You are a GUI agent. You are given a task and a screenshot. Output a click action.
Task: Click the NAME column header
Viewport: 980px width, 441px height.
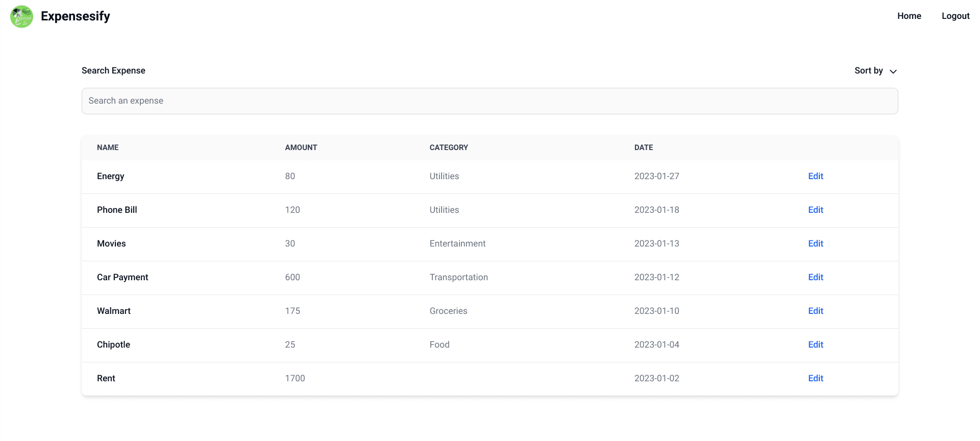point(108,148)
